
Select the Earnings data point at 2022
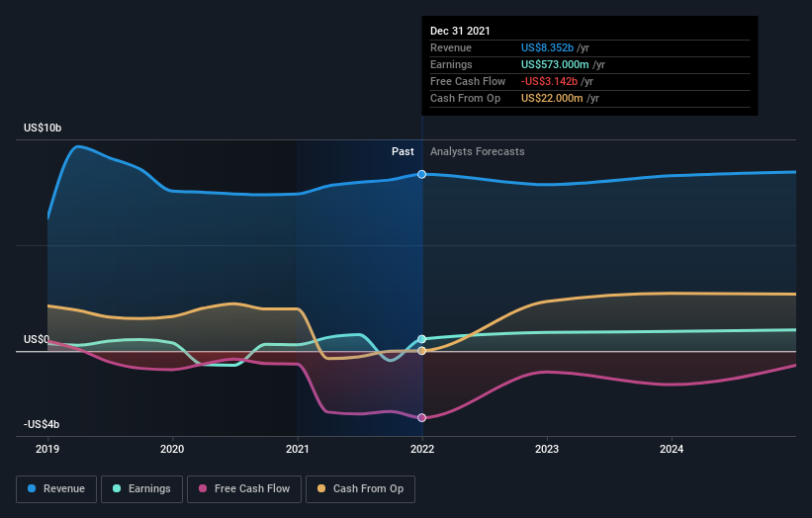pyautogui.click(x=422, y=339)
